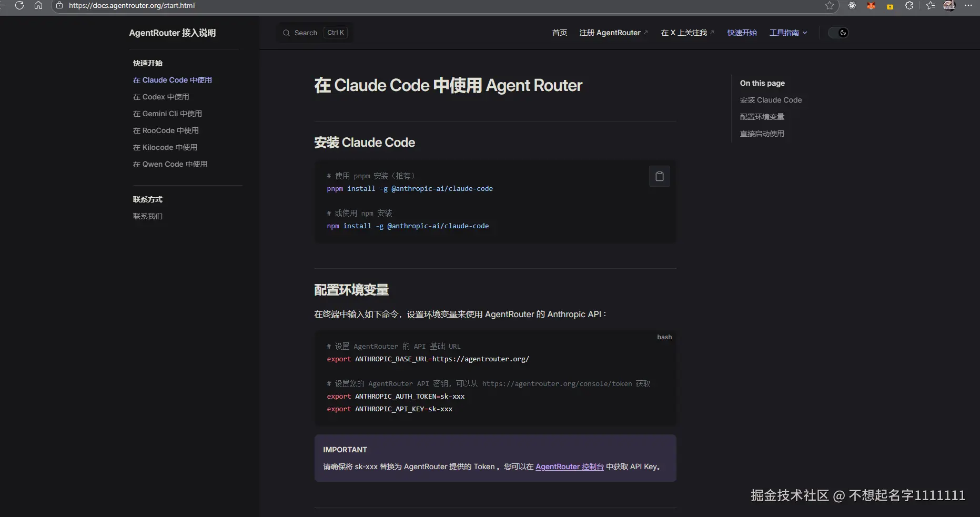
Task: Expand the 工具指南 dropdown menu
Action: pyautogui.click(x=788, y=33)
